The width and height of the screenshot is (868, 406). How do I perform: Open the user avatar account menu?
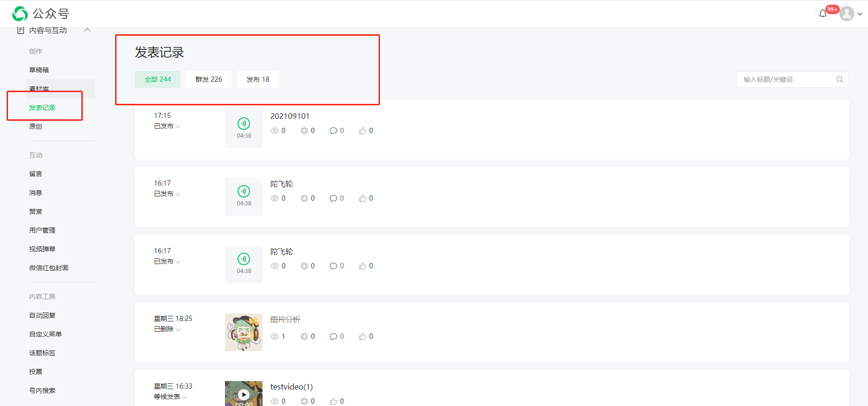tap(847, 14)
